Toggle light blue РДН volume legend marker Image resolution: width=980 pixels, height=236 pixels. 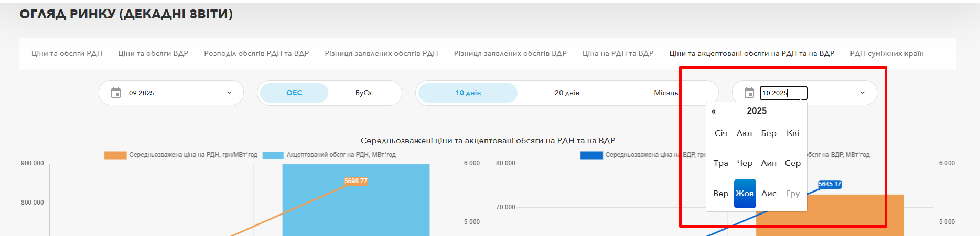(x=273, y=155)
